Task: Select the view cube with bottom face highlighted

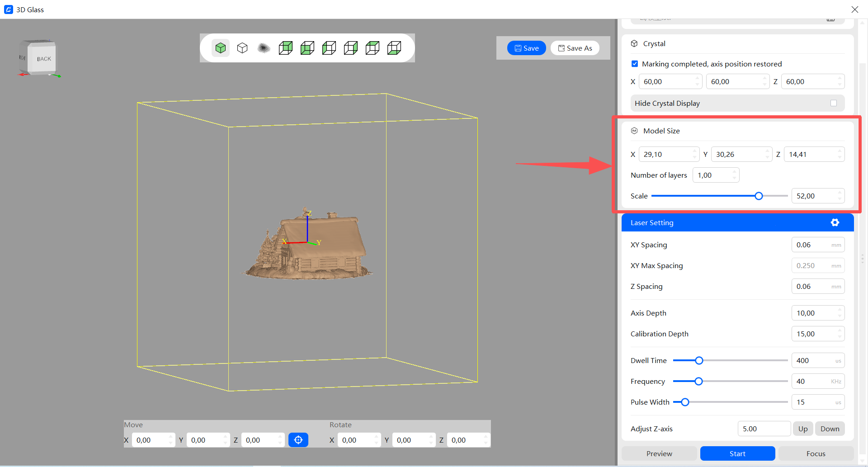Action: tap(394, 48)
